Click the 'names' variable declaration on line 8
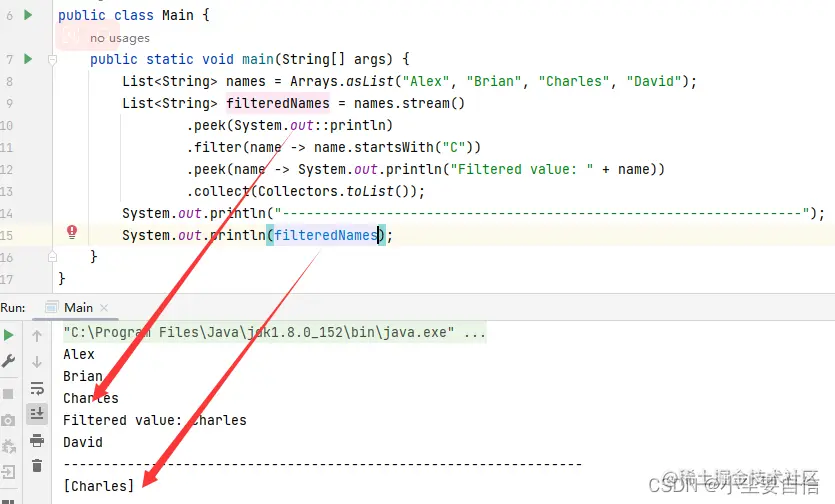The width and height of the screenshot is (835, 504). pyautogui.click(x=245, y=82)
